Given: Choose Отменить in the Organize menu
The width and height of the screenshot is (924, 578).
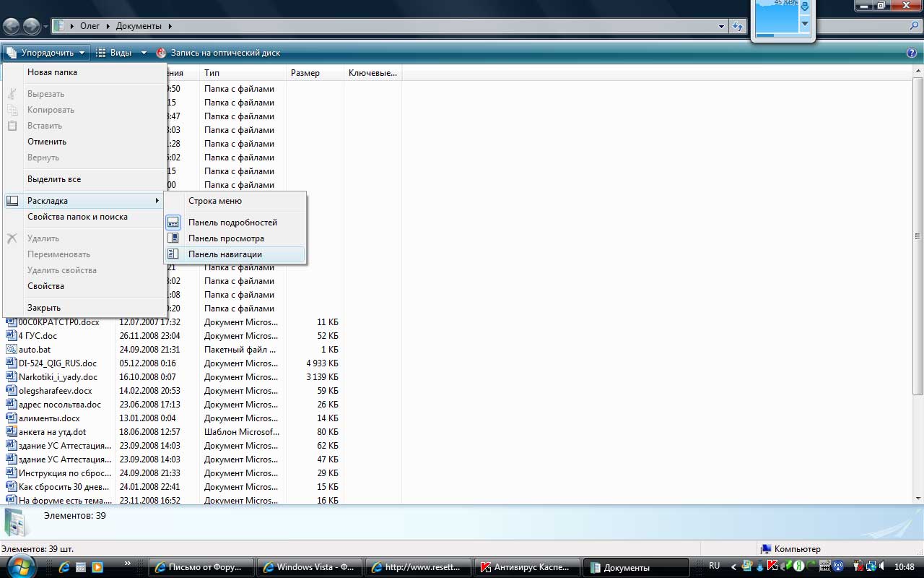Looking at the screenshot, I should click(x=85, y=142).
